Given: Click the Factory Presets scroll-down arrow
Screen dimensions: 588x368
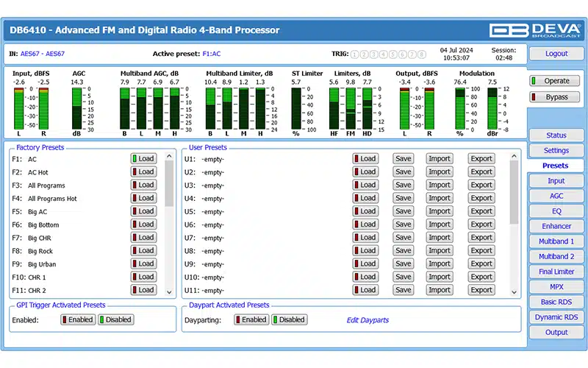Looking at the screenshot, I should (169, 291).
